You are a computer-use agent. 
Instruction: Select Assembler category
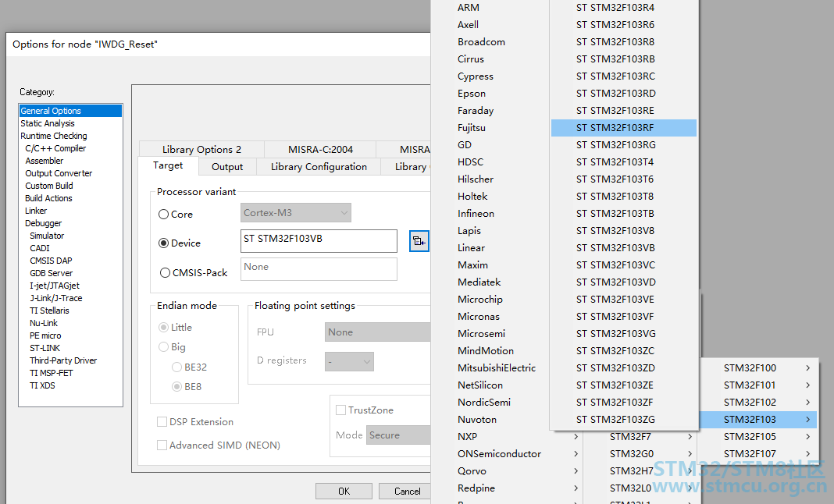point(45,161)
